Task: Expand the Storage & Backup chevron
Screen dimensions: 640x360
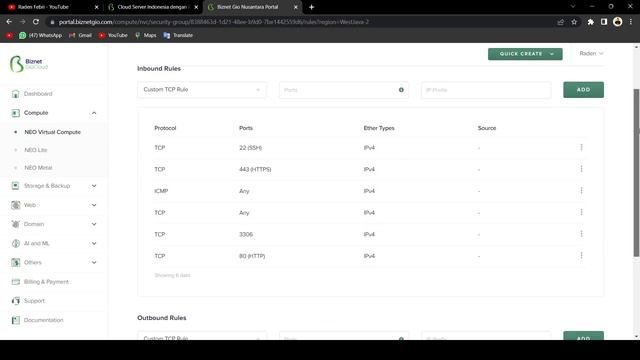Action: [x=94, y=186]
